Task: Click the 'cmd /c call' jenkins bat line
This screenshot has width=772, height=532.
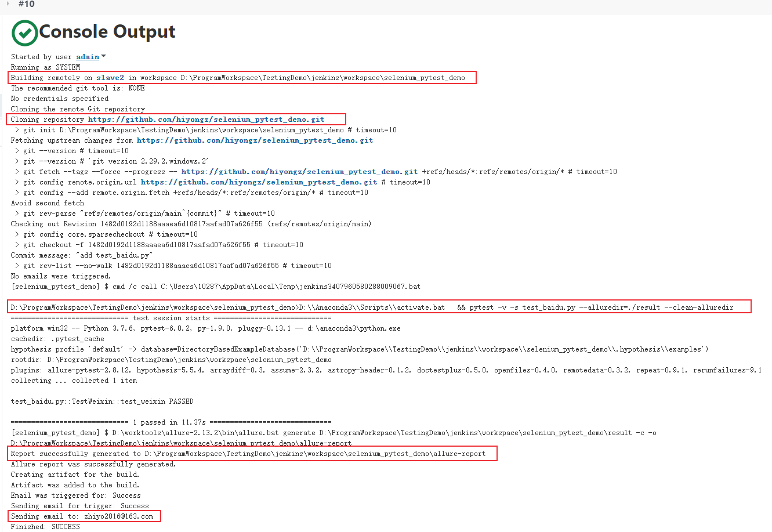Action: [x=216, y=287]
